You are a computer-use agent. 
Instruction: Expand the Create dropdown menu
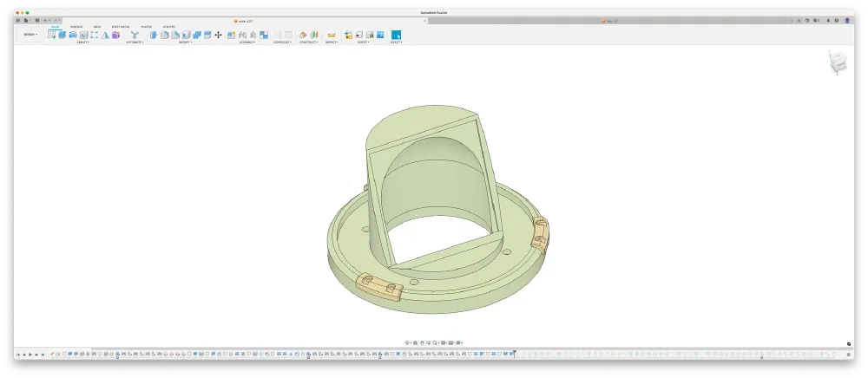point(82,42)
